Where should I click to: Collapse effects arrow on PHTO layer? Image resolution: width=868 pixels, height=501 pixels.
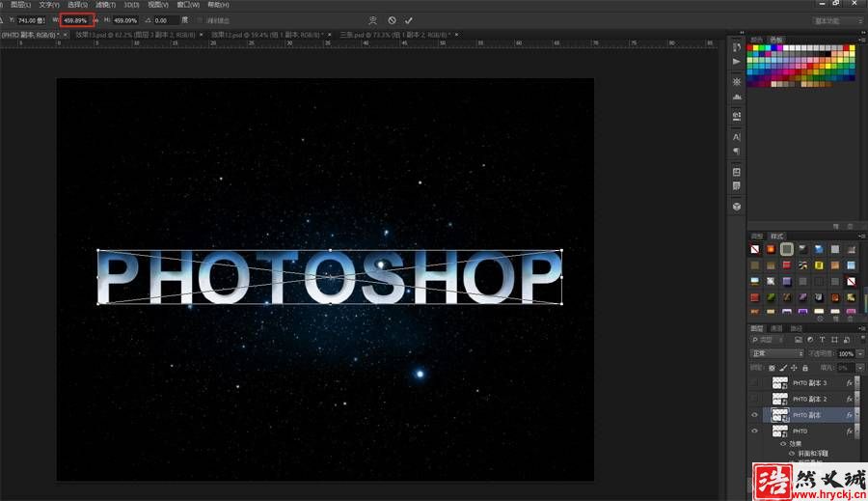(x=856, y=431)
